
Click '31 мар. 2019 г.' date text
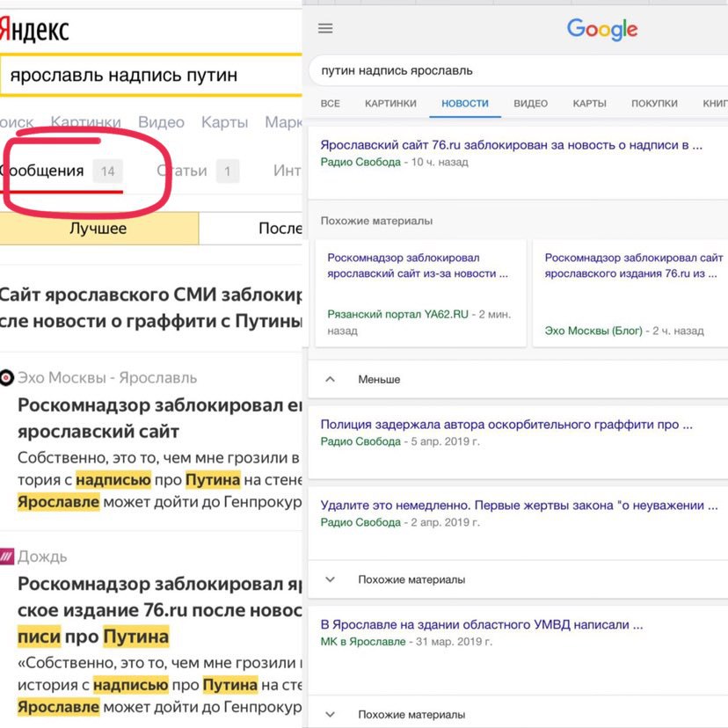pyautogui.click(x=454, y=642)
